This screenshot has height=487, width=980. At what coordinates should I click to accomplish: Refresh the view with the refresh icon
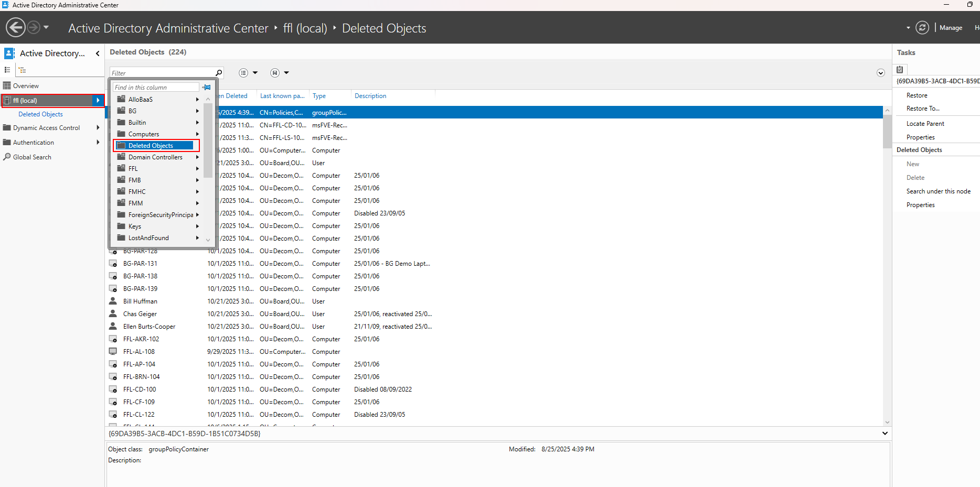[922, 27]
